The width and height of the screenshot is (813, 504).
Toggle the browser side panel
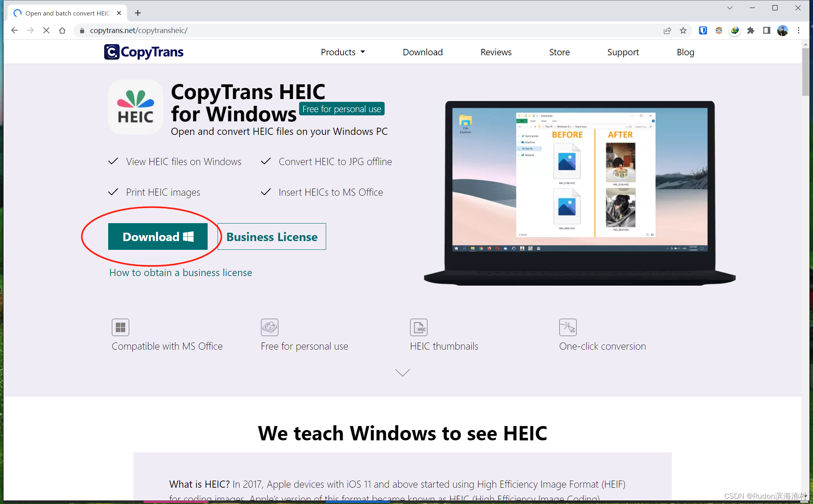(x=766, y=31)
